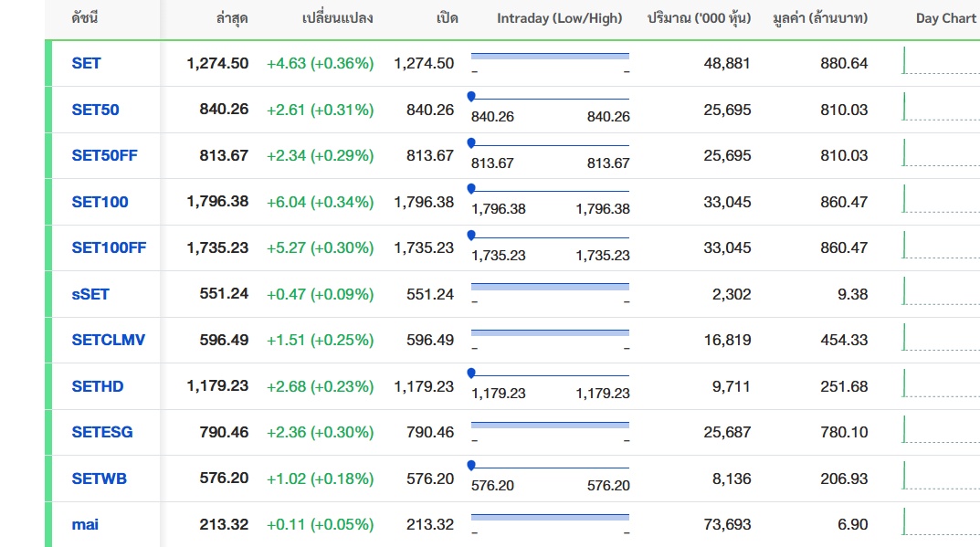Open the SETCLMV index page
Image resolution: width=980 pixels, height=547 pixels.
[x=108, y=340]
